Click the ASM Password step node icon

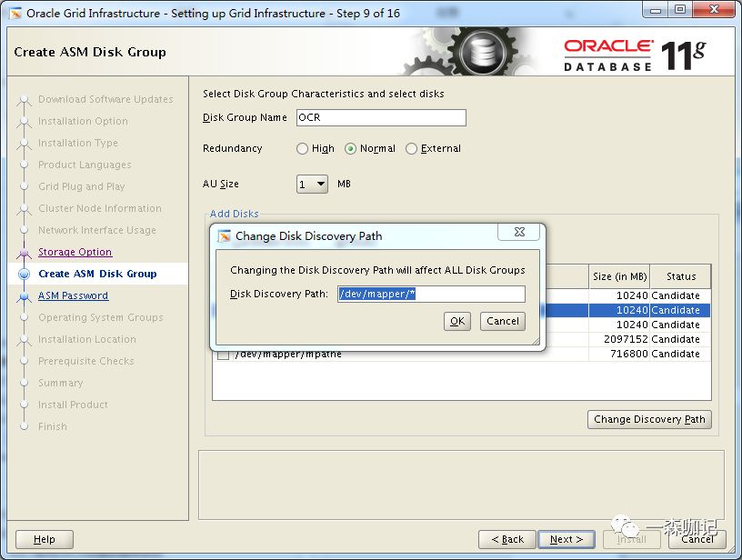(25, 297)
